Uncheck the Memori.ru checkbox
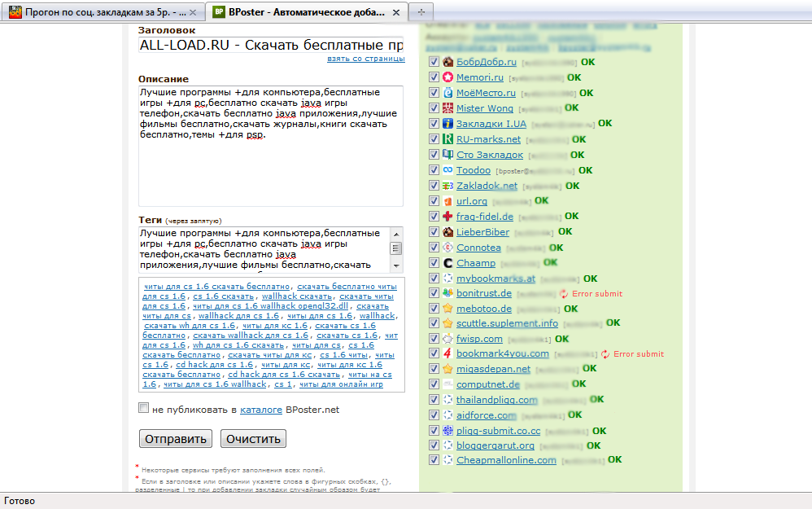This screenshot has width=812, height=509. tap(434, 77)
